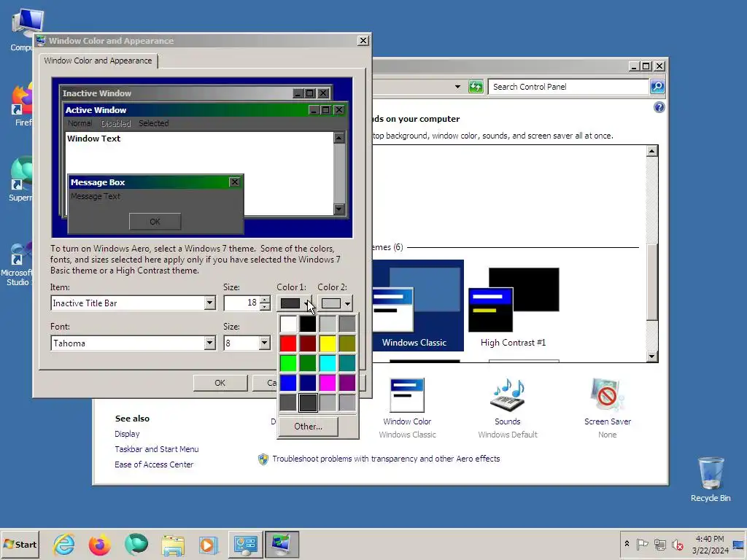Launch Firefox from the taskbar
This screenshot has height=560, width=747.
[99, 544]
